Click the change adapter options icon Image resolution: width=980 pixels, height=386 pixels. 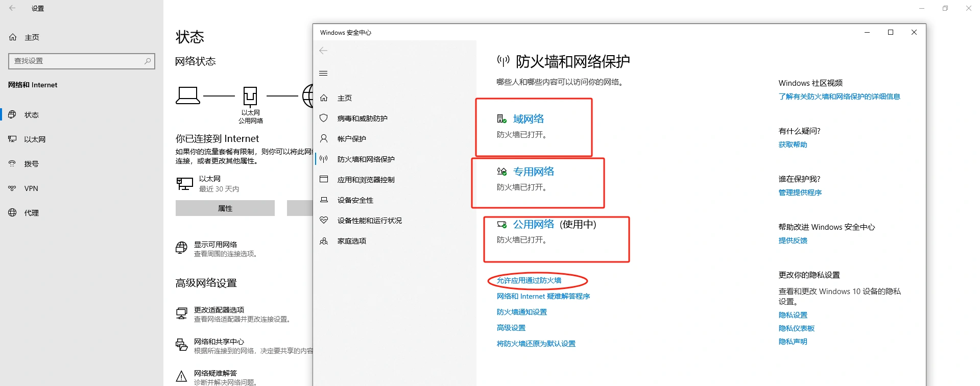181,313
